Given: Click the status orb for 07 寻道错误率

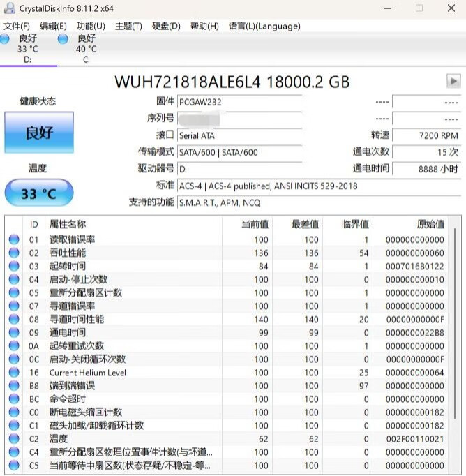Looking at the screenshot, I should point(14,306).
